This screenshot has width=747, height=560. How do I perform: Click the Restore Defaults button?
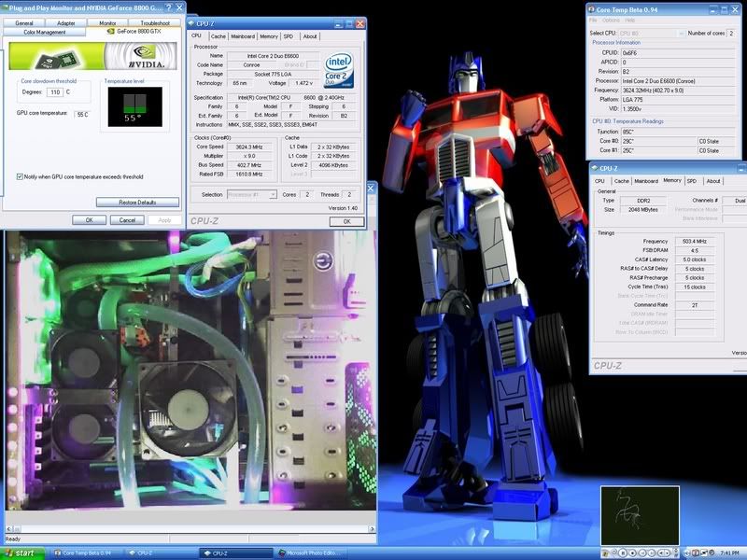coord(137,203)
